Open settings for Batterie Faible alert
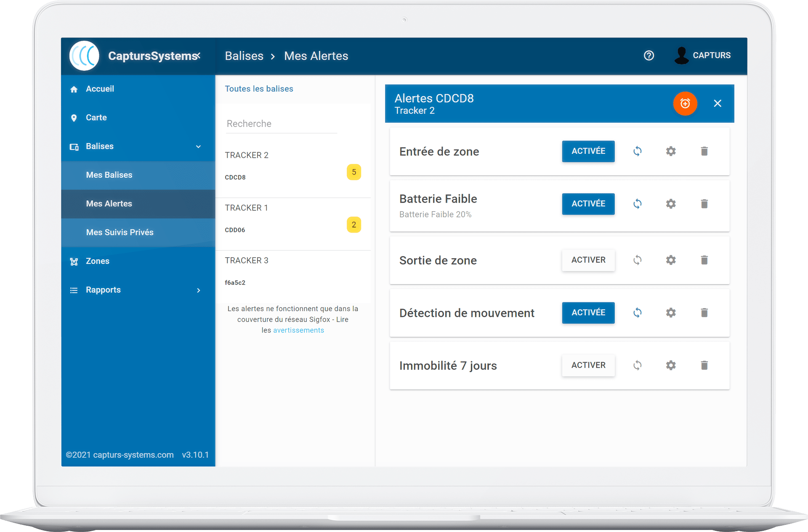808x532 pixels. click(671, 204)
